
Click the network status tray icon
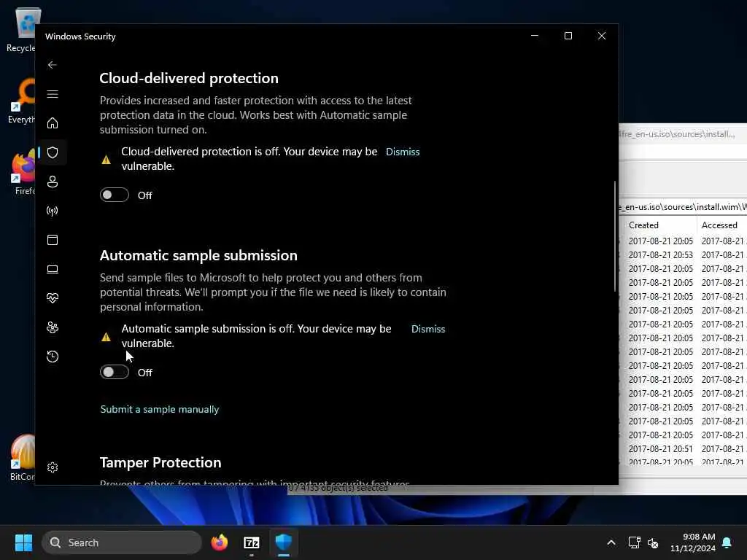(x=634, y=542)
